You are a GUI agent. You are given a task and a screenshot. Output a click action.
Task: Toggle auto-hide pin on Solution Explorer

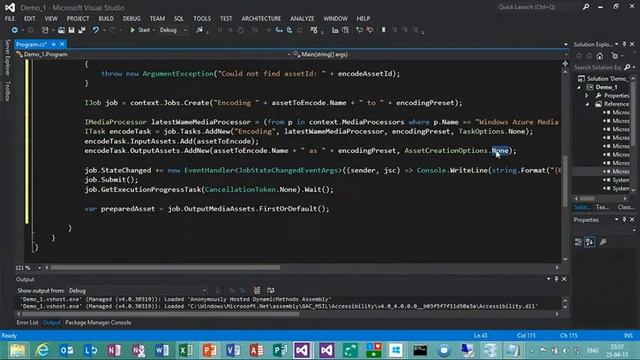(624, 44)
